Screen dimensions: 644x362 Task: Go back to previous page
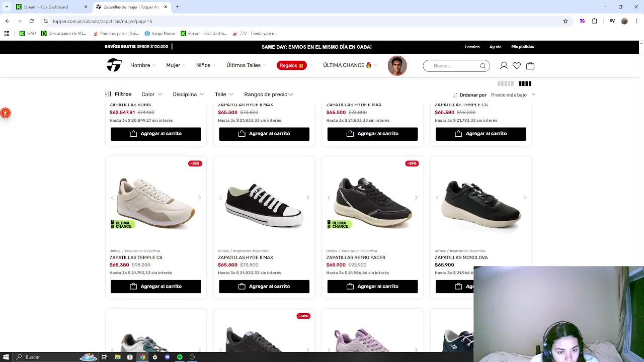(7, 21)
